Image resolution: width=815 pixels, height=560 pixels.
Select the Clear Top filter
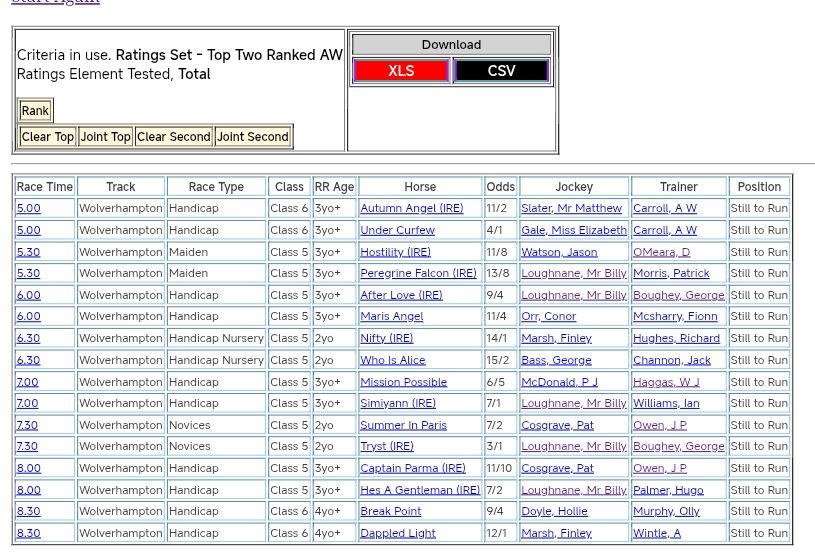[48, 137]
